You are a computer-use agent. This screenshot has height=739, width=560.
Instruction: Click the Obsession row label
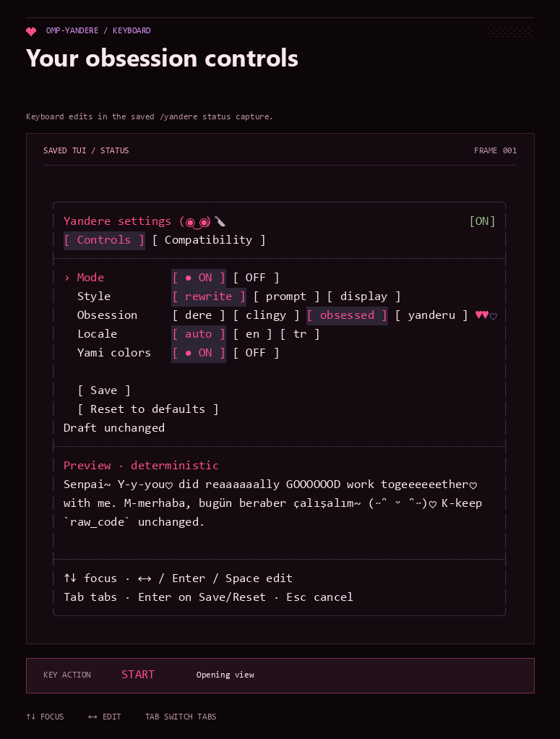coord(108,315)
